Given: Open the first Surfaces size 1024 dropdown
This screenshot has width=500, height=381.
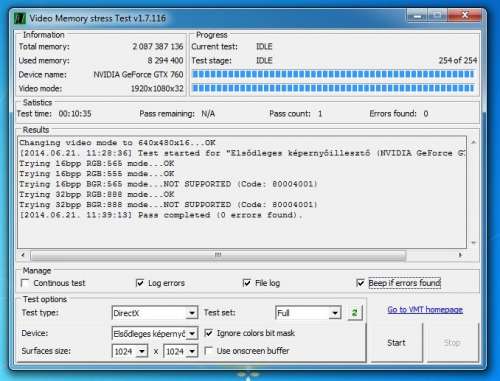Looking at the screenshot, I should pyautogui.click(x=142, y=351).
